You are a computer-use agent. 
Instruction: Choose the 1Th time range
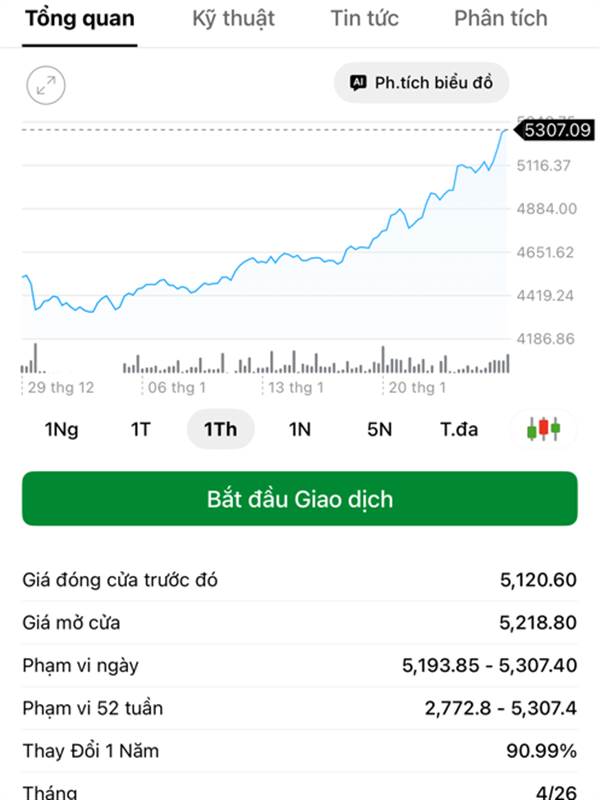point(220,429)
